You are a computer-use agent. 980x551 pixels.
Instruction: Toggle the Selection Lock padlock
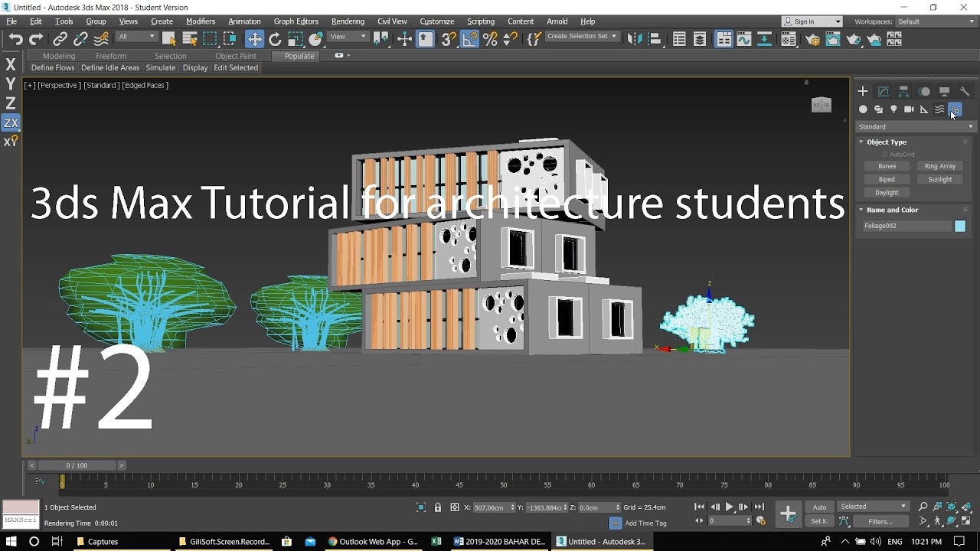point(438,507)
